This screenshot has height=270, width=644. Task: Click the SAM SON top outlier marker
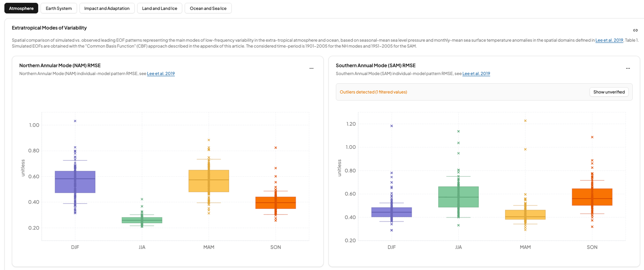592,137
